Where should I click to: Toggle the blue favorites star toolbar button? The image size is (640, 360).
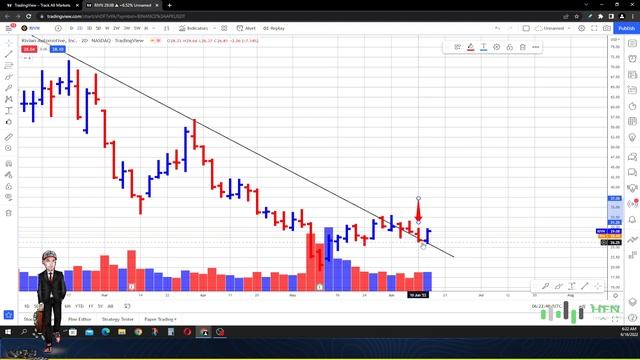[x=9, y=315]
